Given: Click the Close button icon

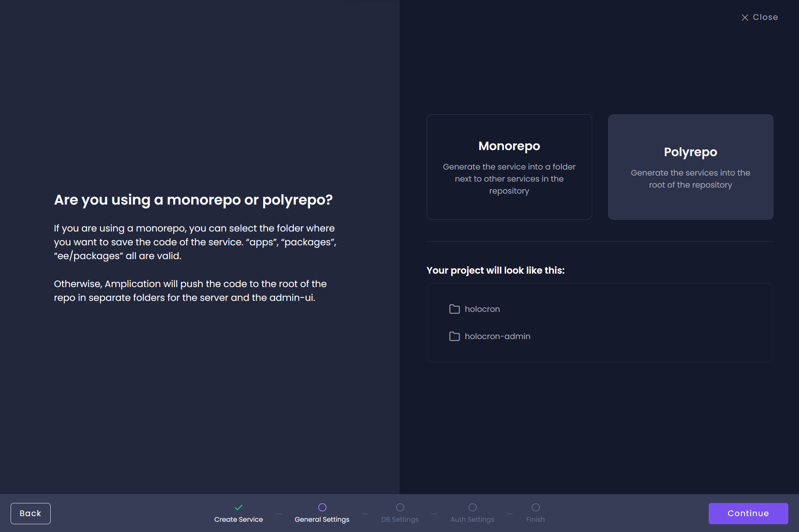Looking at the screenshot, I should pos(744,17).
